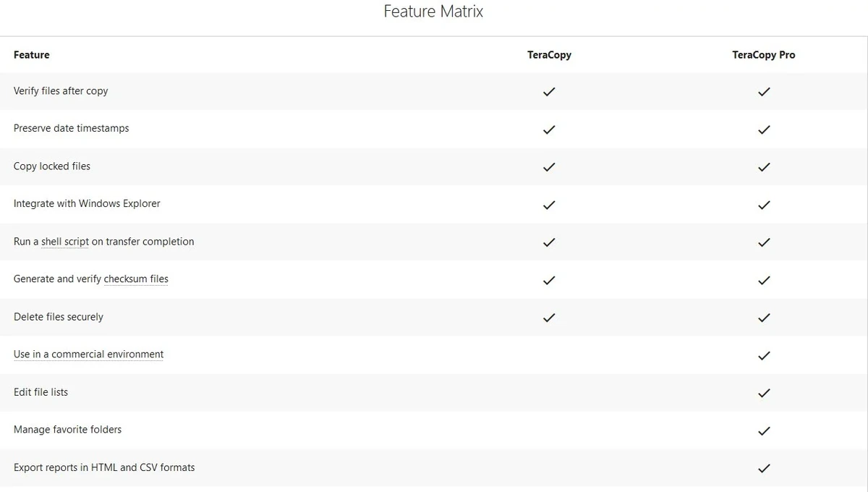Click the TeraCopy Pro column header

coord(764,55)
